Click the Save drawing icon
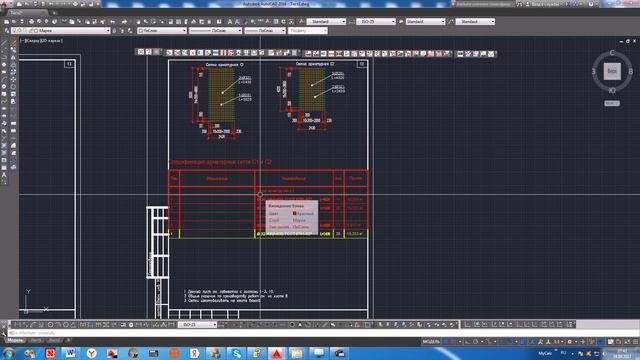 pos(22,22)
